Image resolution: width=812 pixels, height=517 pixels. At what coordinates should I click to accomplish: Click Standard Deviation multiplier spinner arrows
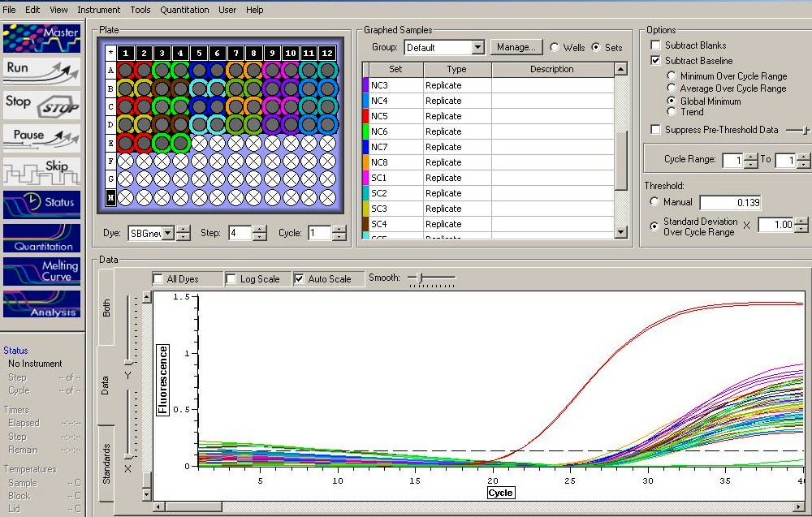[801, 225]
